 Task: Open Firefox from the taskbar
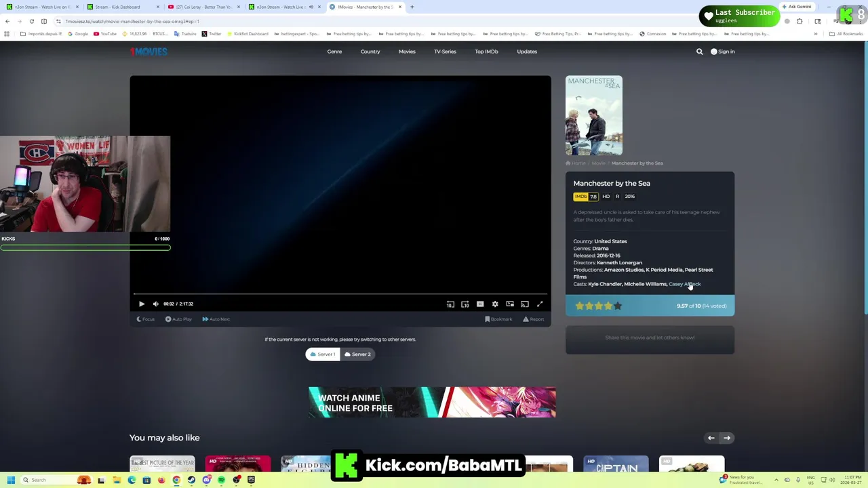[161, 480]
